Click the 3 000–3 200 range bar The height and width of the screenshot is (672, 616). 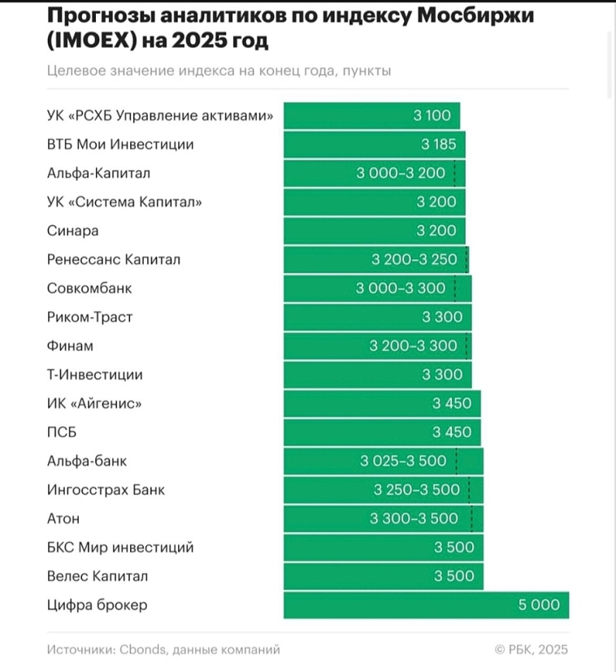coord(374,173)
